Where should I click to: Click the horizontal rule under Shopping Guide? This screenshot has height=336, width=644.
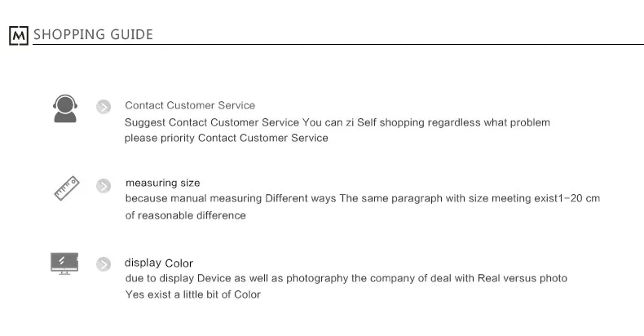pos(338,44)
